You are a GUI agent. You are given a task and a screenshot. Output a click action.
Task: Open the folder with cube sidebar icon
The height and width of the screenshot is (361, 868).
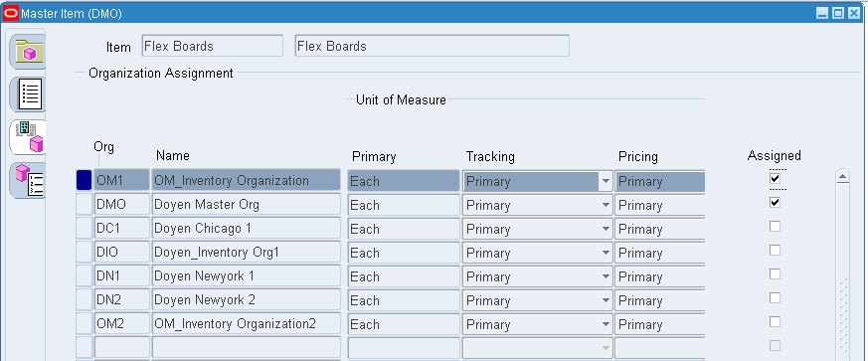(28, 51)
